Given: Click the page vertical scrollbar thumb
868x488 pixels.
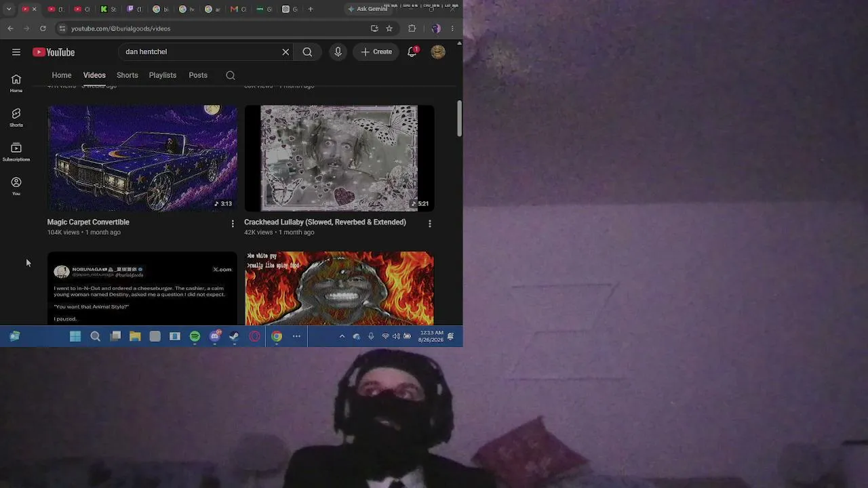Looking at the screenshot, I should tap(459, 118).
